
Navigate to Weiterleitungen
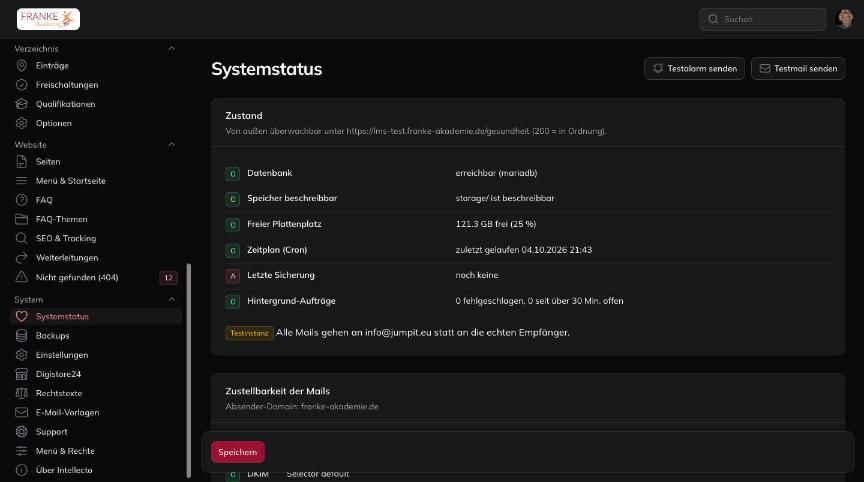[96, 258]
